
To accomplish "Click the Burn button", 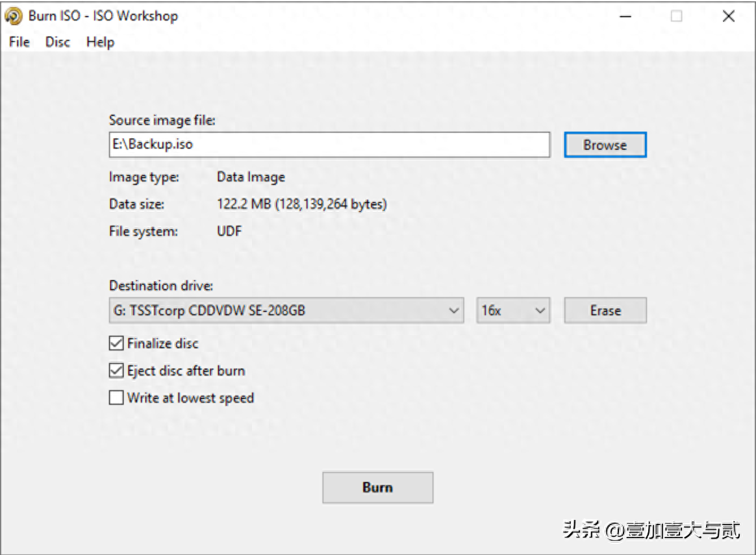I will (x=377, y=487).
